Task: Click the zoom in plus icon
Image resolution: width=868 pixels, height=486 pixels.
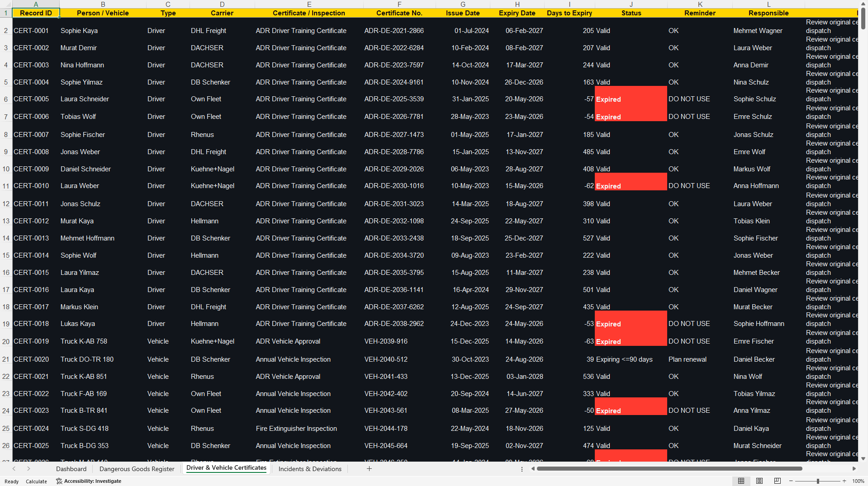Action: pos(844,481)
